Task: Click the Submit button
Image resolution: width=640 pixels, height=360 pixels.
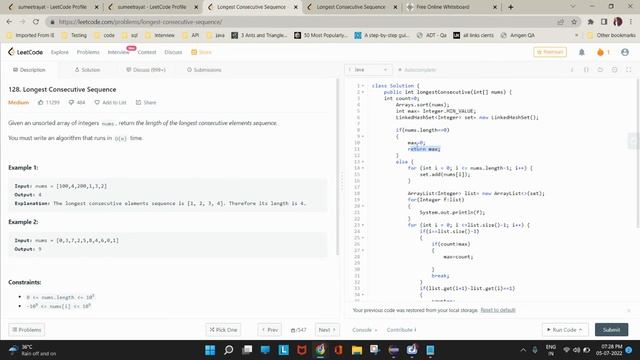Action: pos(611,329)
